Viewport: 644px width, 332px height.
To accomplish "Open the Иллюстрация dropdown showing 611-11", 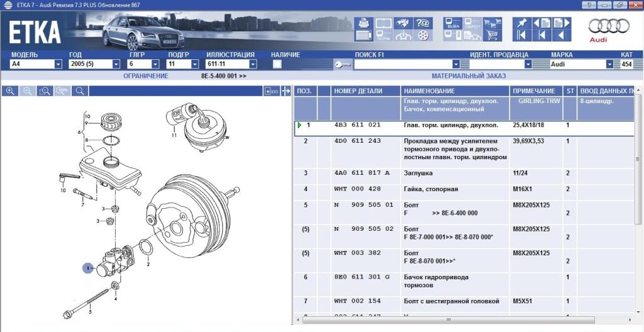I will coord(252,64).
